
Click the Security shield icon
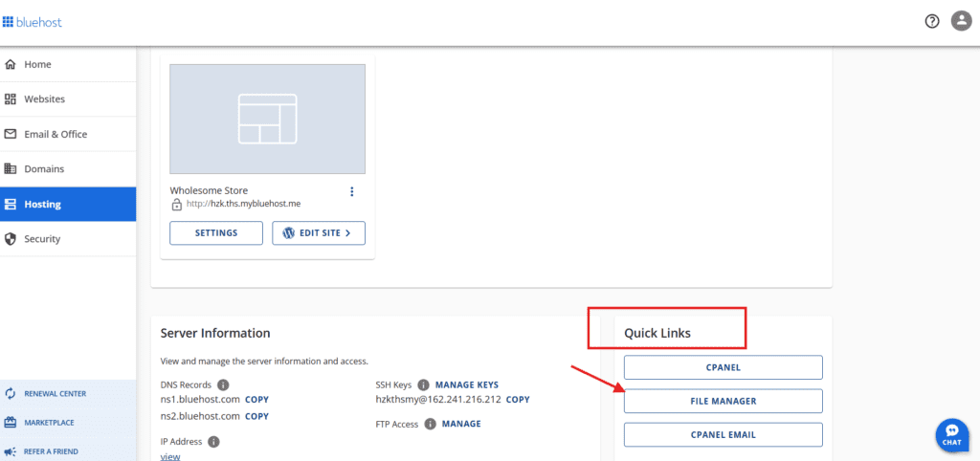11,239
